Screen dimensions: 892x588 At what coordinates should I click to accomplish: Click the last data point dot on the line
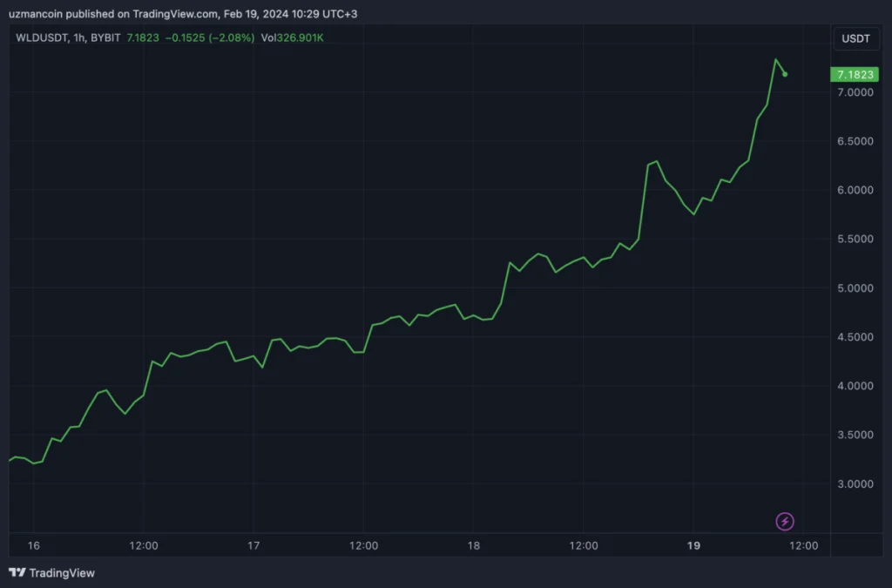point(785,74)
